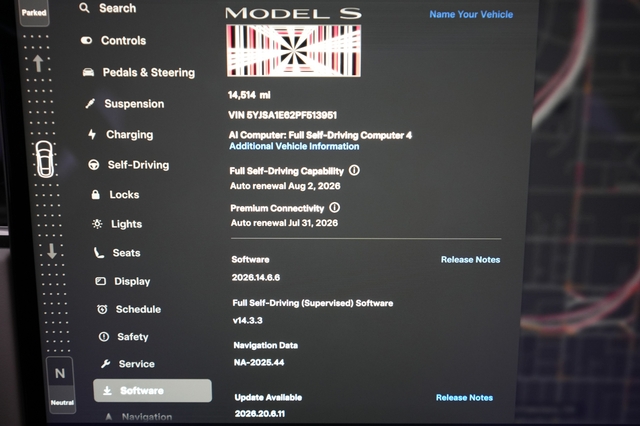Tap the Search magnifier icon
This screenshot has width=640, height=426.
pyautogui.click(x=84, y=8)
